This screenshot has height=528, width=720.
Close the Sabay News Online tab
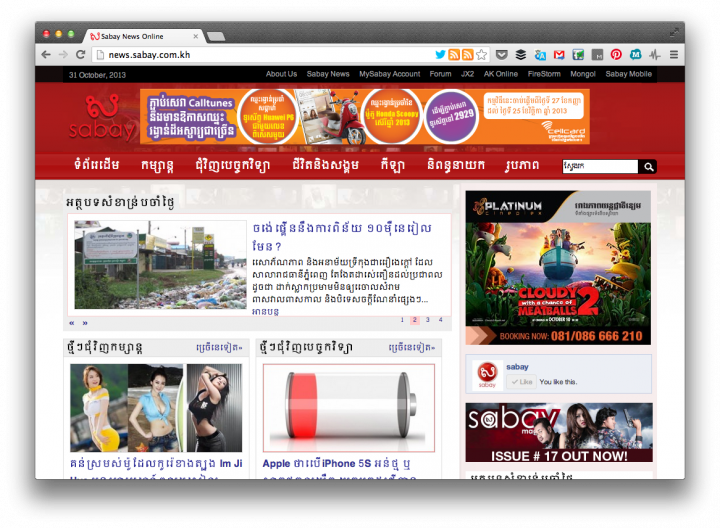point(196,36)
